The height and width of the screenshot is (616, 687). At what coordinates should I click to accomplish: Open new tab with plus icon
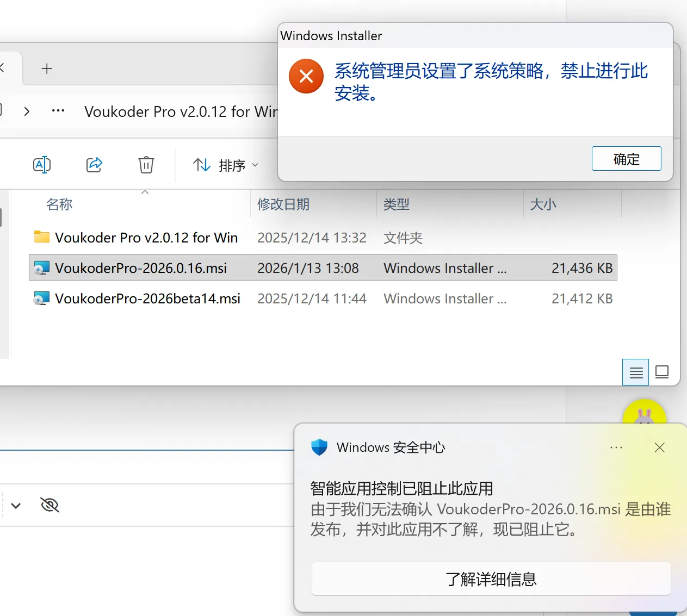[x=47, y=69]
